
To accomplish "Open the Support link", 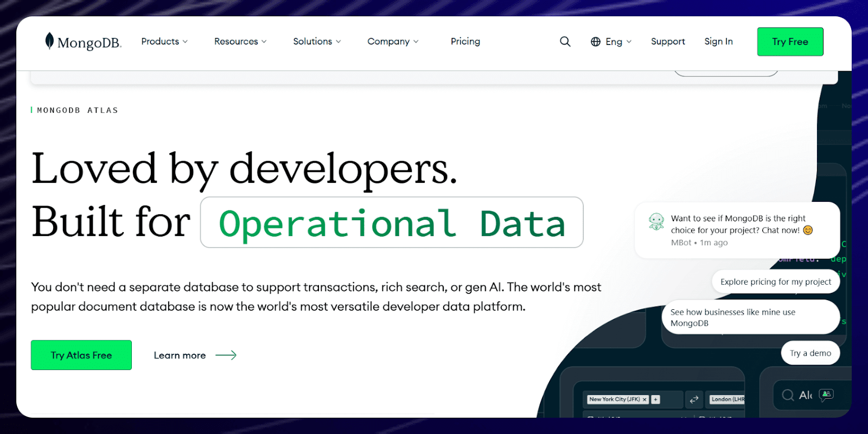I will tap(668, 41).
